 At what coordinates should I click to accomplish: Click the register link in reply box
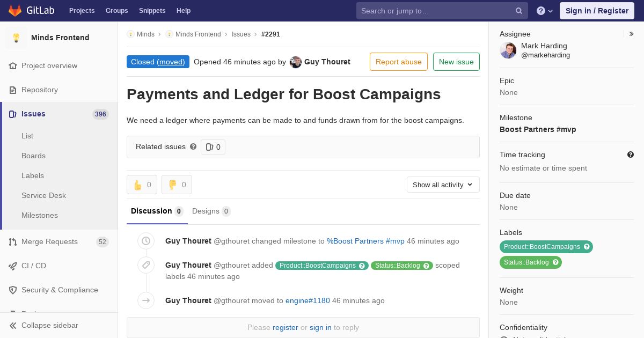tap(286, 327)
